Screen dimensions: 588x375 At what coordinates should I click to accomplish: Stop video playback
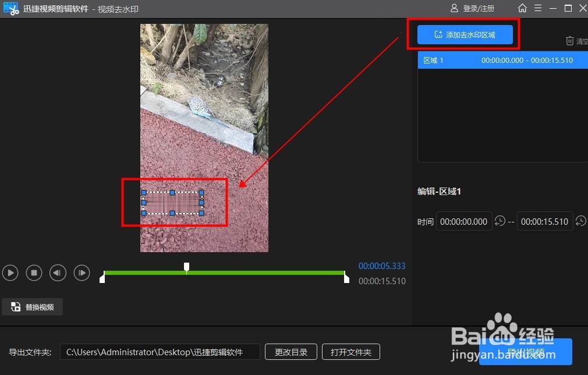click(x=34, y=273)
